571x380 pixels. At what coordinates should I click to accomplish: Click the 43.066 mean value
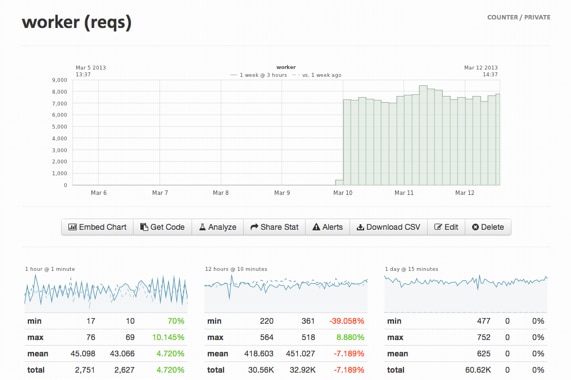coord(122,354)
